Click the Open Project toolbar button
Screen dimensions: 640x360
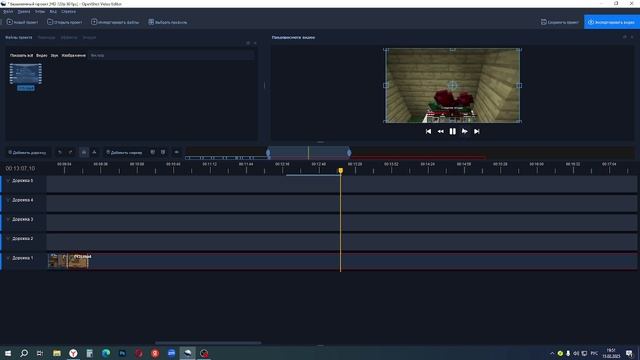[x=64, y=22]
